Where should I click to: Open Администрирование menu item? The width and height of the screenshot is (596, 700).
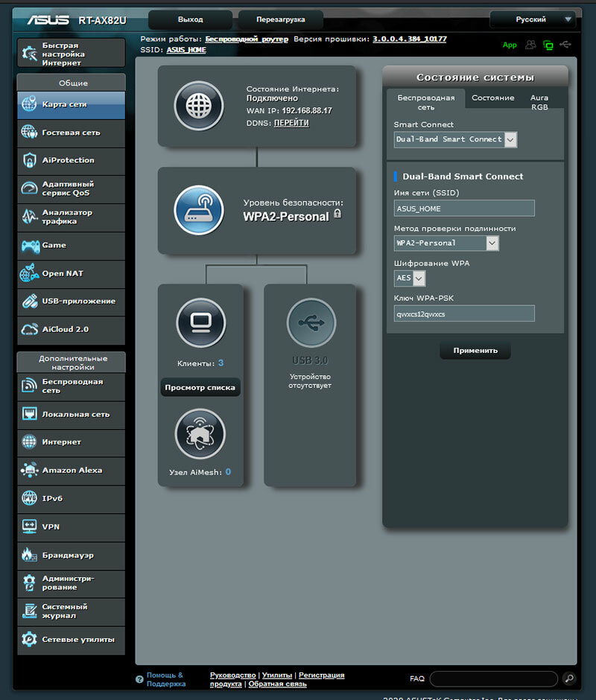(x=71, y=583)
